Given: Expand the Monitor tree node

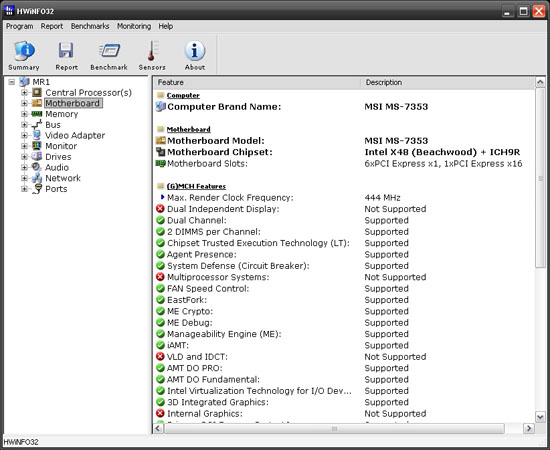Looking at the screenshot, I should click(x=24, y=146).
